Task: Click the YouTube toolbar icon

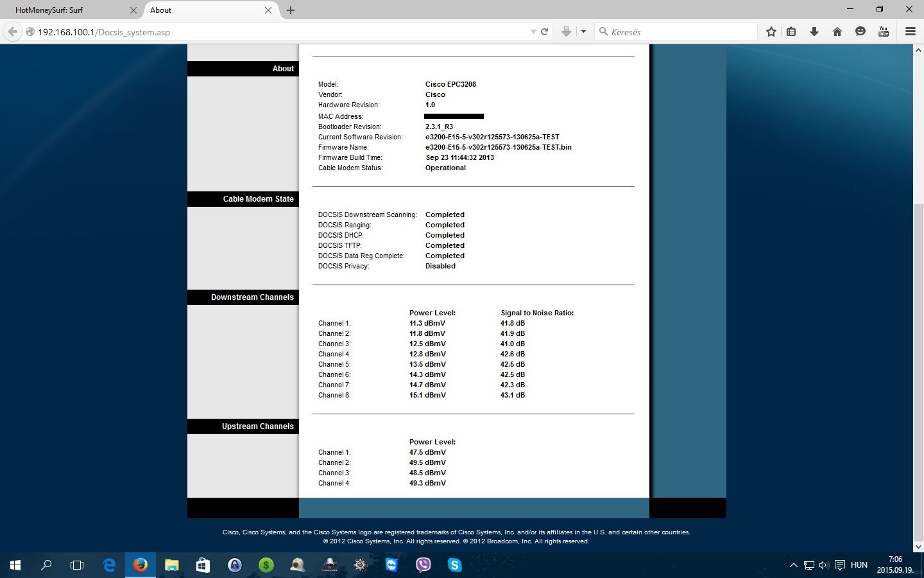Action: (x=884, y=31)
